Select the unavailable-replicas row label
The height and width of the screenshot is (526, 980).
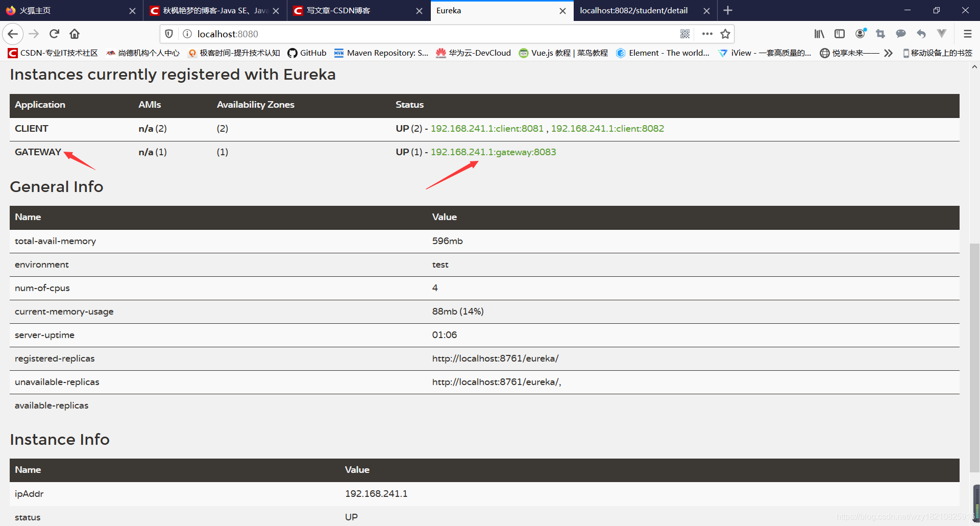coord(57,382)
